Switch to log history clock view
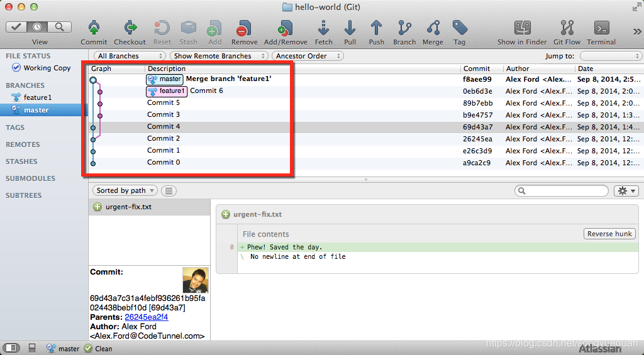 37,27
